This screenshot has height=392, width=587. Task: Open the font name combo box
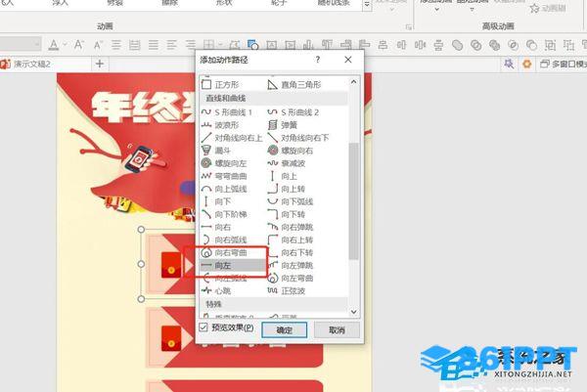[x=20, y=45]
